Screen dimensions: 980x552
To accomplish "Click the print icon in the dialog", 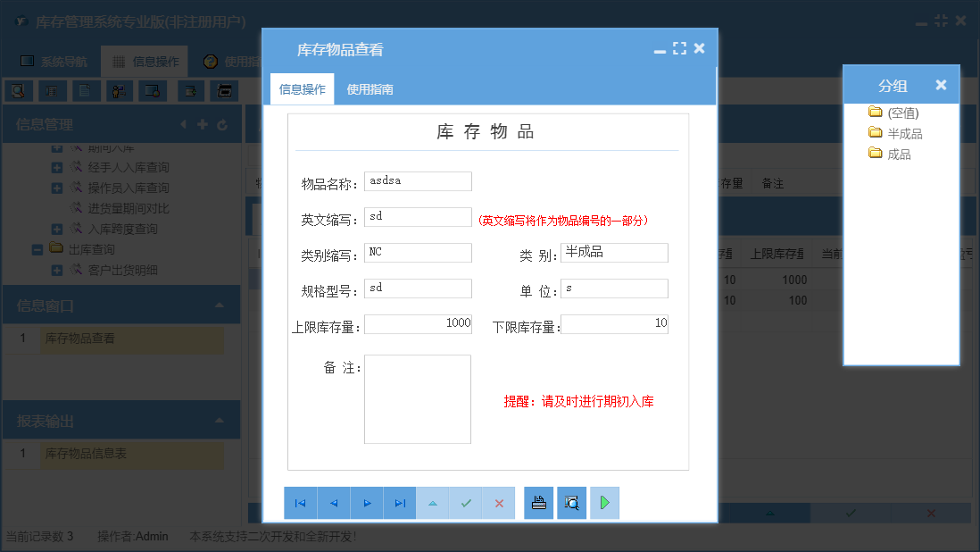I will pyautogui.click(x=538, y=503).
